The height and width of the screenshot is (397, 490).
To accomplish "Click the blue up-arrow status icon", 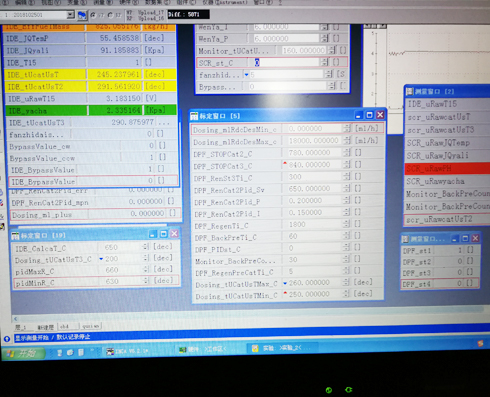I will [7, 339].
